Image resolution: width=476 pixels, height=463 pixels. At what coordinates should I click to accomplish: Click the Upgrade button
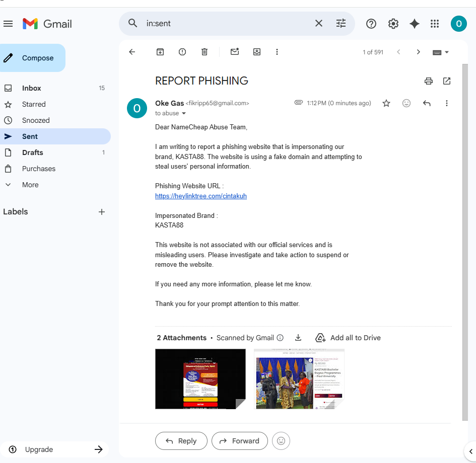[54, 449]
